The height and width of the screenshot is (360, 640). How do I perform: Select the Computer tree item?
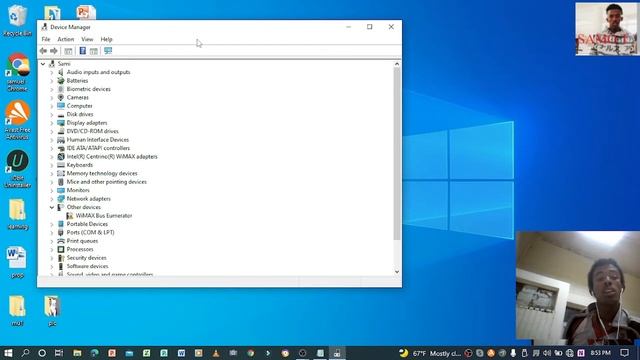(x=79, y=106)
